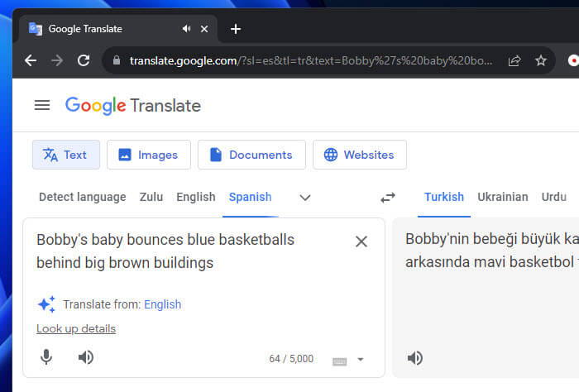Screen dimensions: 579x392
Task: Click the red extension icon
Action: [573, 60]
